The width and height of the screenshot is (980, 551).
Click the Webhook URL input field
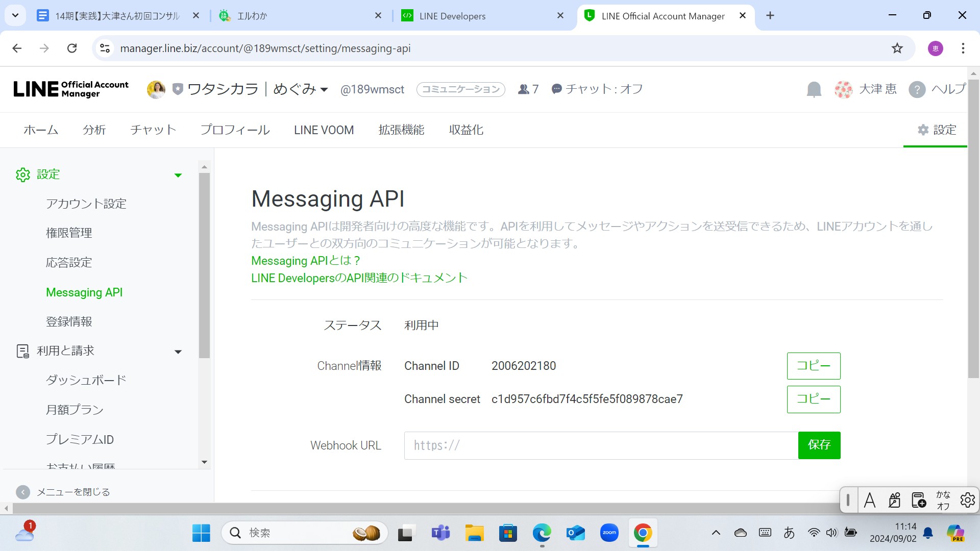click(x=601, y=445)
